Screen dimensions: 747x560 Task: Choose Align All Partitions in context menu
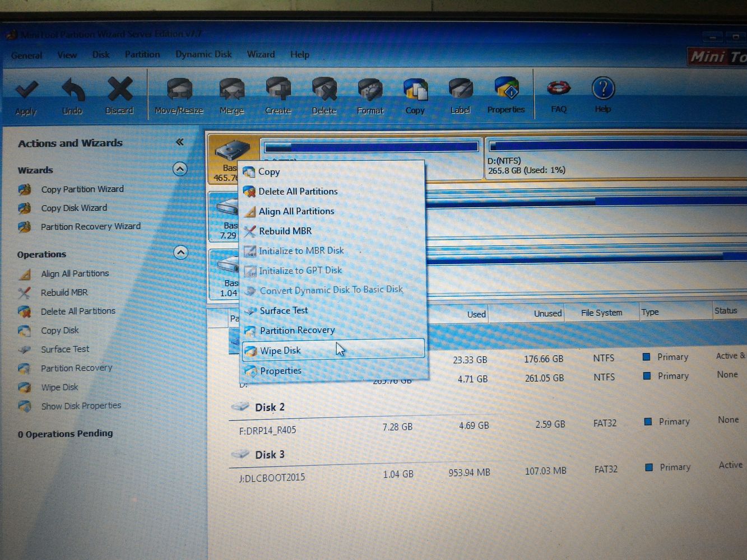(332, 211)
